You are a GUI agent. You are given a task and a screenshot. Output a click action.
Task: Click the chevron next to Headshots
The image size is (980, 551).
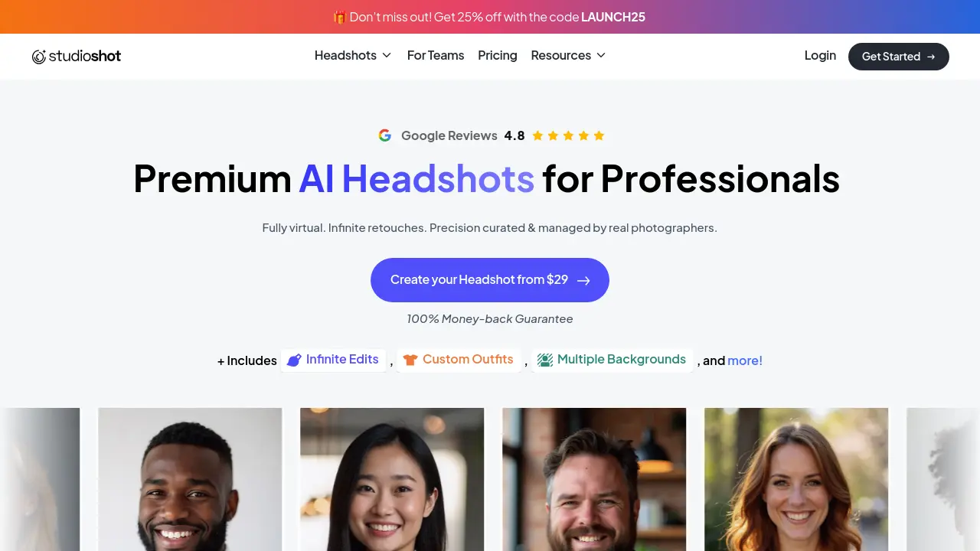(387, 55)
